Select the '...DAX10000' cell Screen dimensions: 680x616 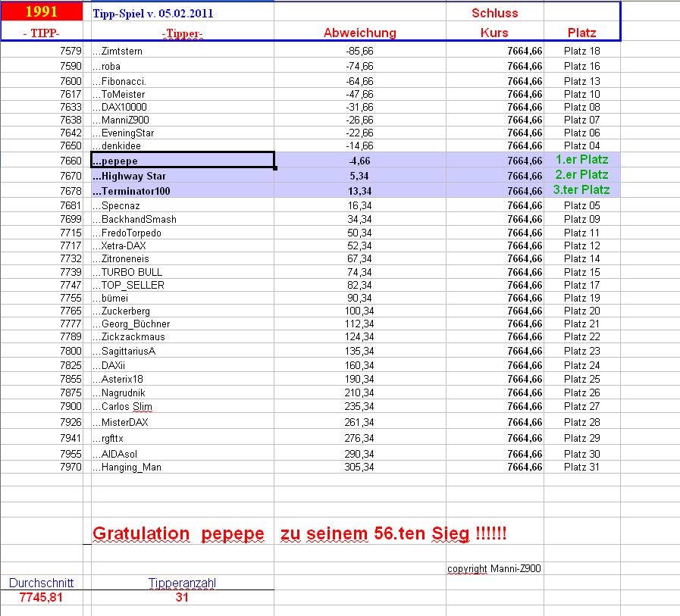(183, 107)
